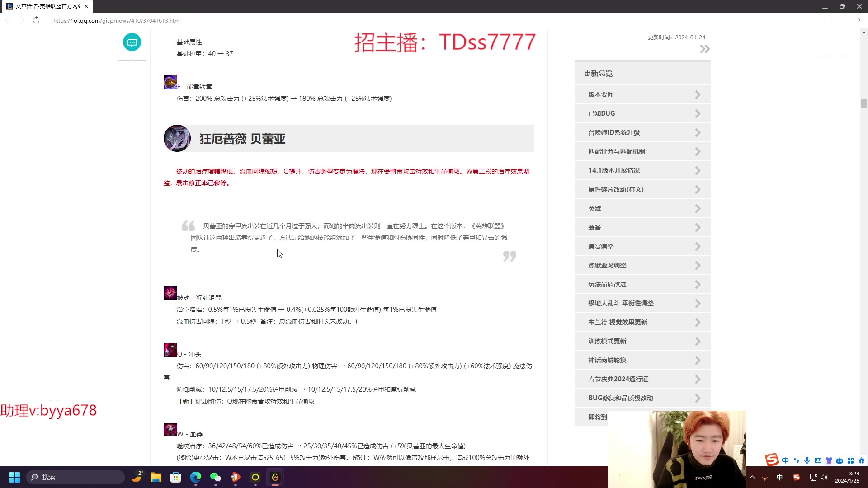Reload the page with refresh icon
The height and width of the screenshot is (488, 868).
36,20
